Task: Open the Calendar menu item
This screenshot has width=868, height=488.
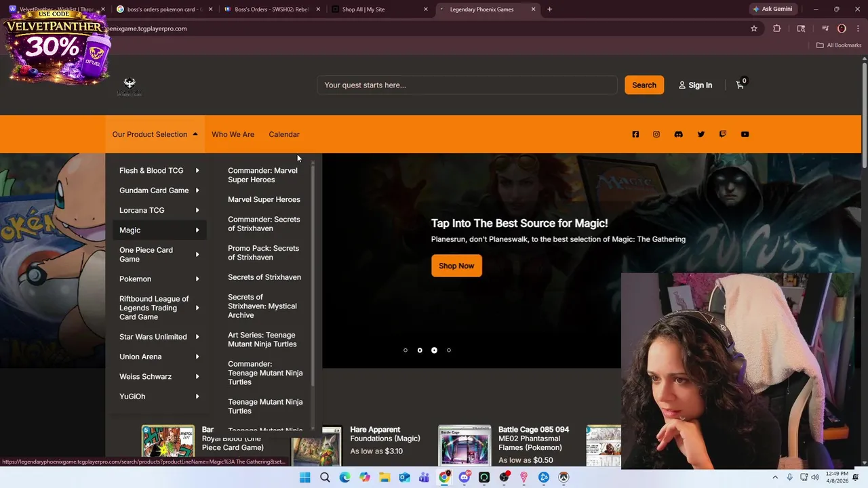Action: pyautogui.click(x=284, y=134)
